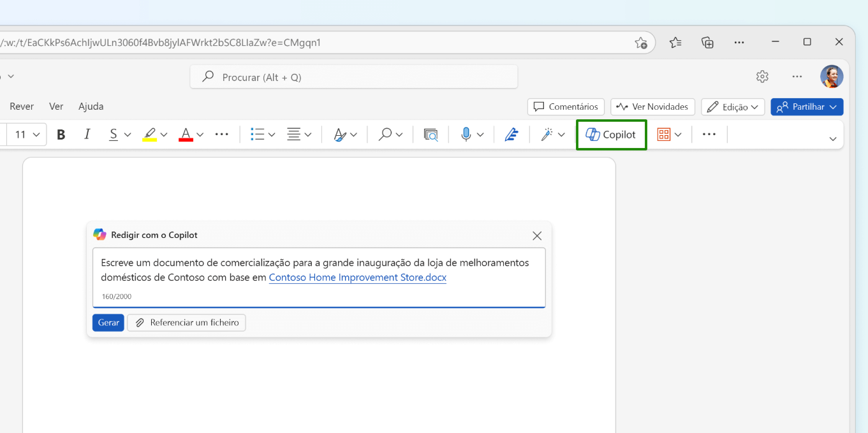Click the Procurar search box
868x433 pixels.
tap(354, 77)
